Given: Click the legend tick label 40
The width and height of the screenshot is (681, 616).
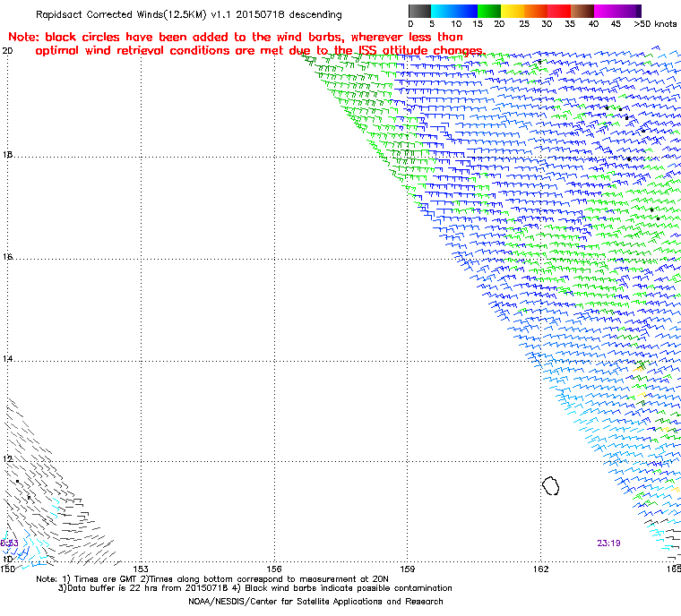Looking at the screenshot, I should [594, 24].
